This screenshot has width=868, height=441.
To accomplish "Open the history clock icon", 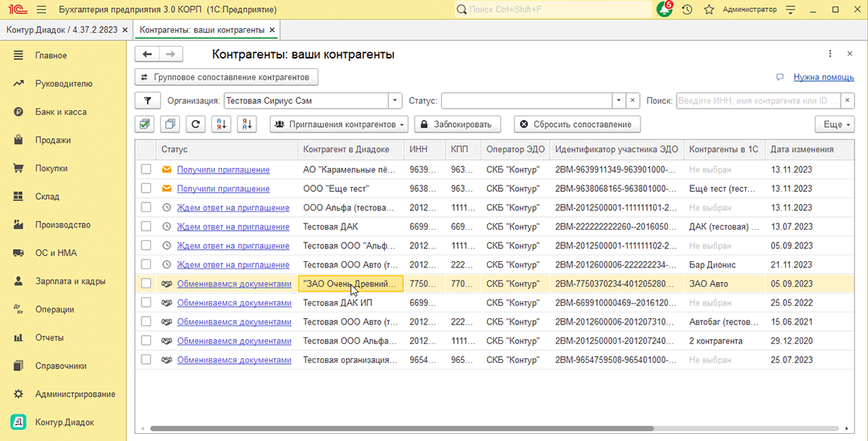I will coord(687,10).
